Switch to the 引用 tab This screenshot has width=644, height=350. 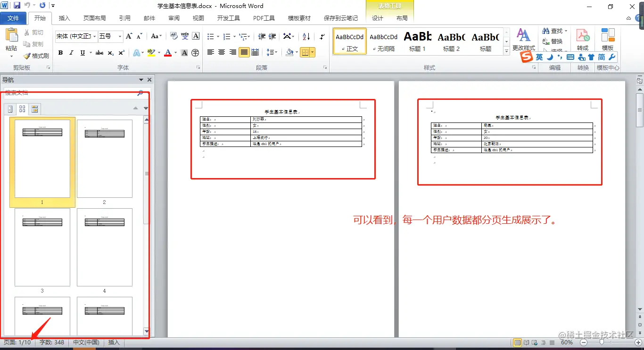click(125, 18)
